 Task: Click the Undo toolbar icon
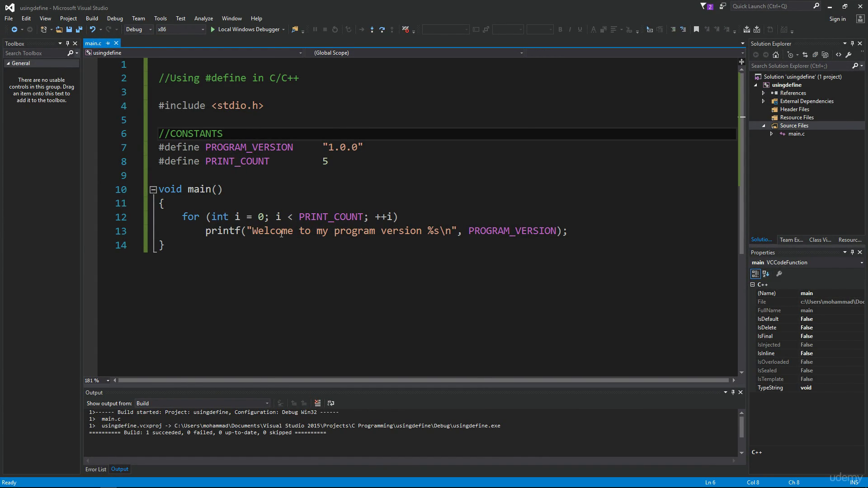[93, 29]
